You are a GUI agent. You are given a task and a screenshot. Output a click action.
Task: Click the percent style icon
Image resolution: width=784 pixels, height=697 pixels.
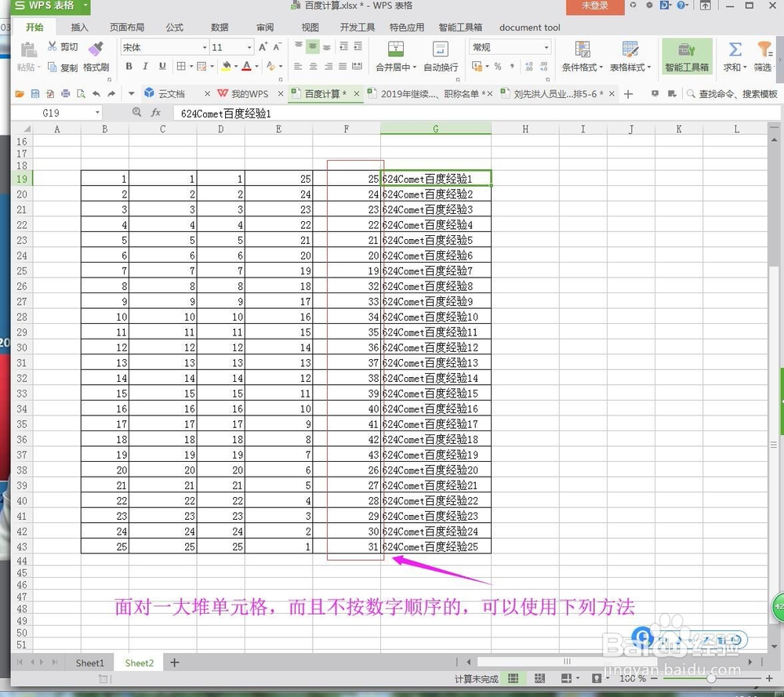tap(498, 66)
